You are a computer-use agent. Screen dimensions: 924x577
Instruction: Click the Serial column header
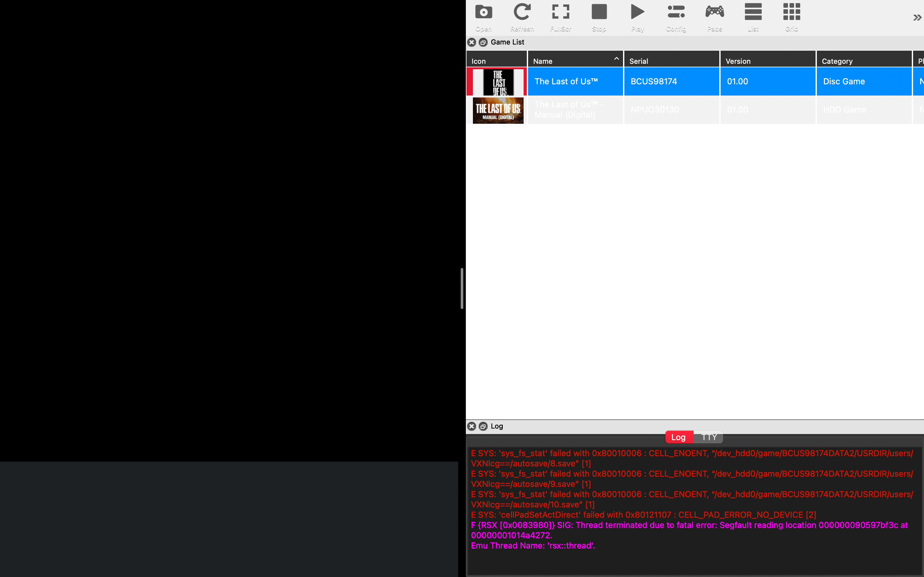[x=671, y=61]
